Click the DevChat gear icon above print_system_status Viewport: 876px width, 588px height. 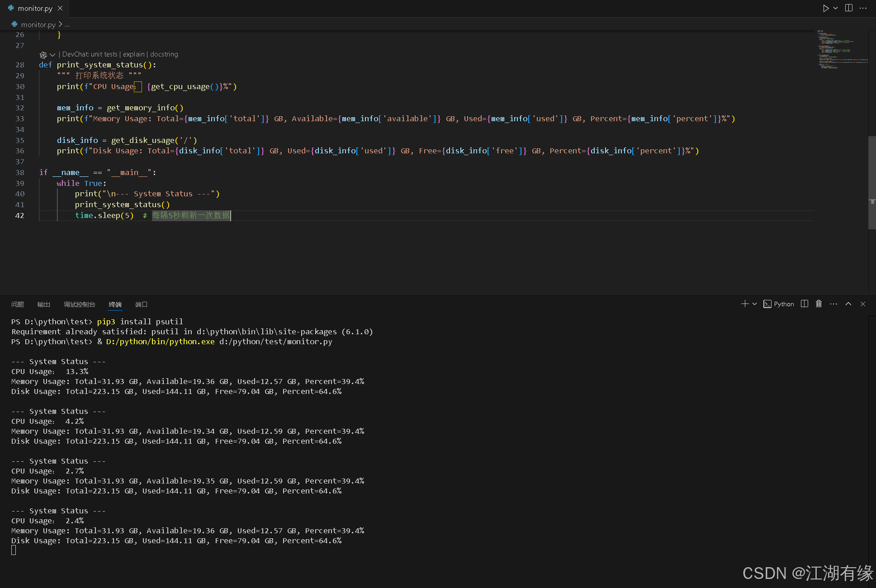tap(43, 54)
